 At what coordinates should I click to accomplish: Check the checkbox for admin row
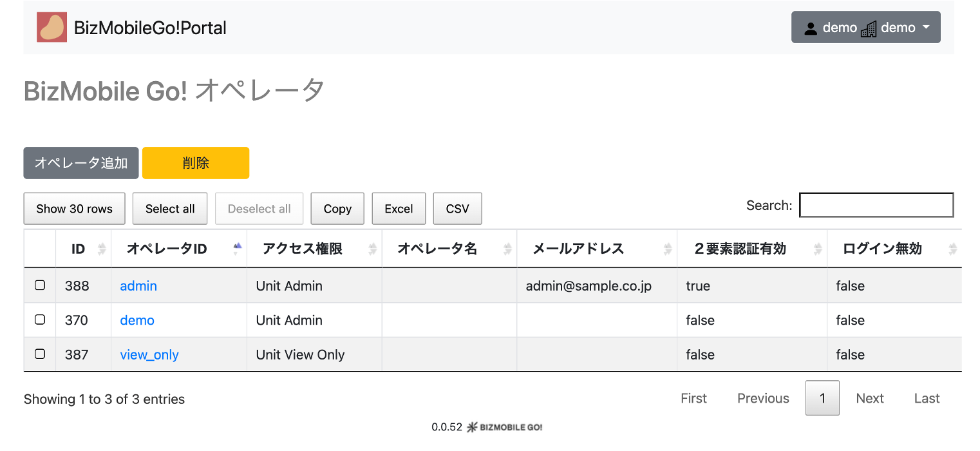point(40,285)
